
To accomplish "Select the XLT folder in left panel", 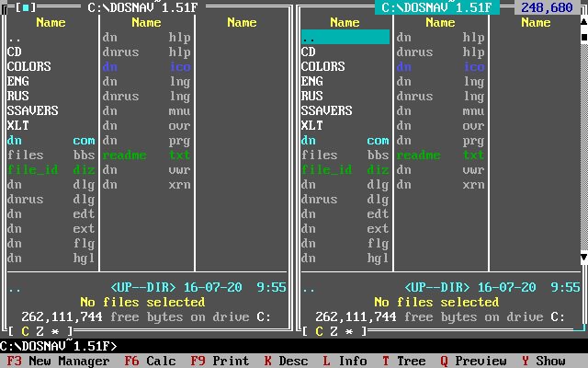I will pos(51,125).
